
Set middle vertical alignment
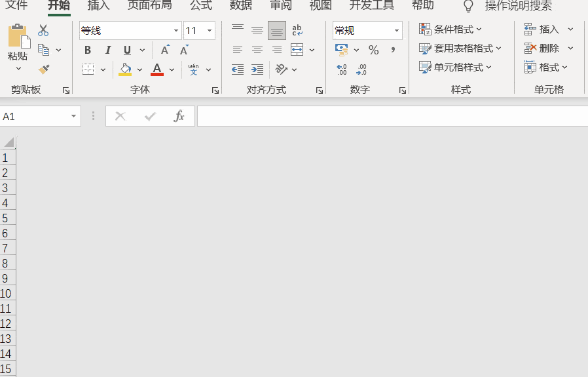[257, 30]
